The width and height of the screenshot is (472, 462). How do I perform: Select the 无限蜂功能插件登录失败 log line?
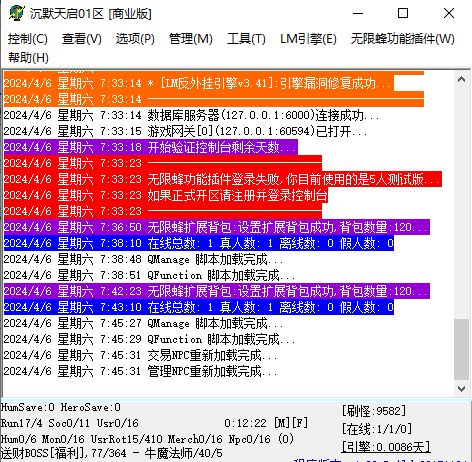point(223,179)
